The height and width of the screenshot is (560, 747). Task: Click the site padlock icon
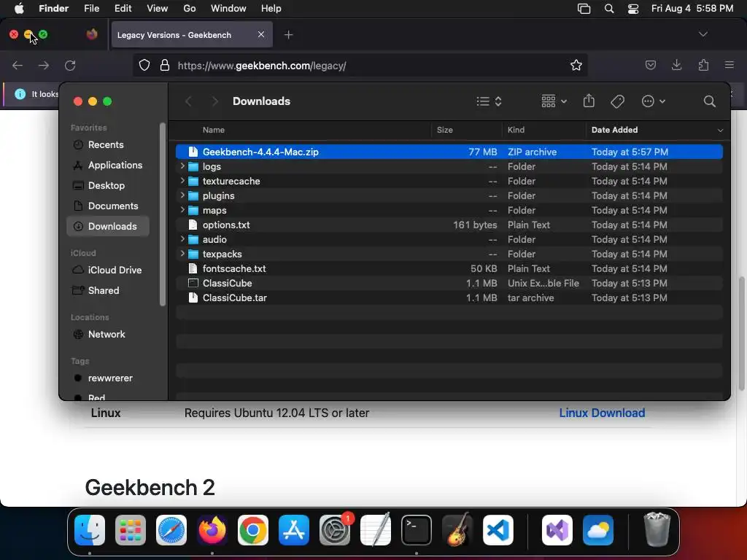coord(165,65)
